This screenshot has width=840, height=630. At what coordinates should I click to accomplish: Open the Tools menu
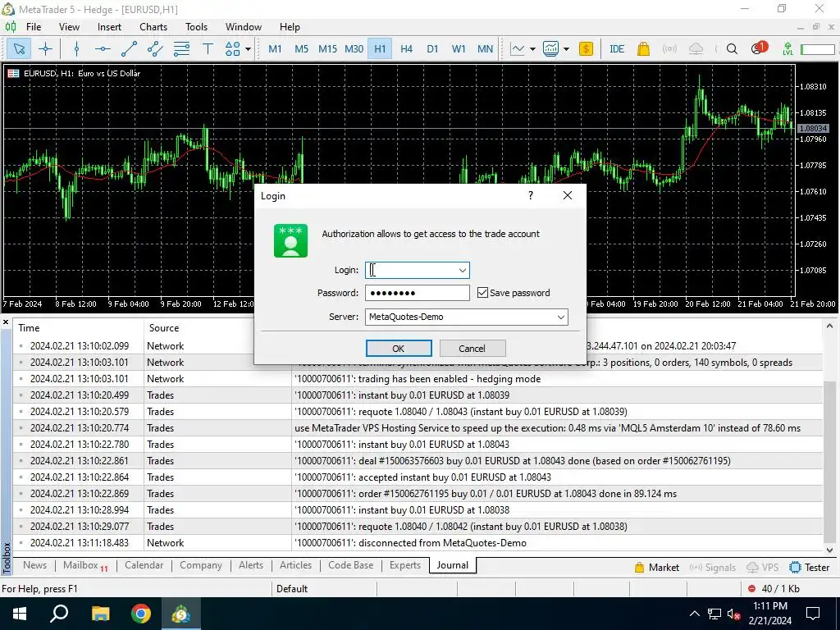click(196, 27)
